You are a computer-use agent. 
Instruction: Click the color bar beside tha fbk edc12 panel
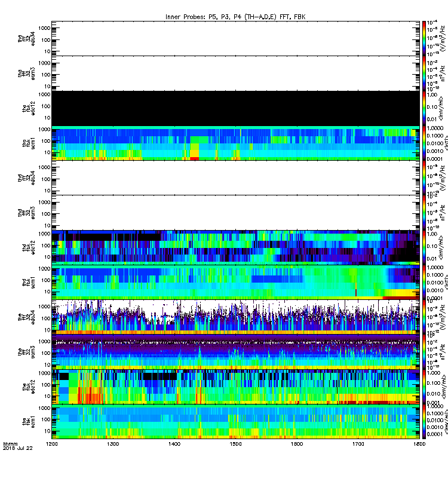(424, 108)
